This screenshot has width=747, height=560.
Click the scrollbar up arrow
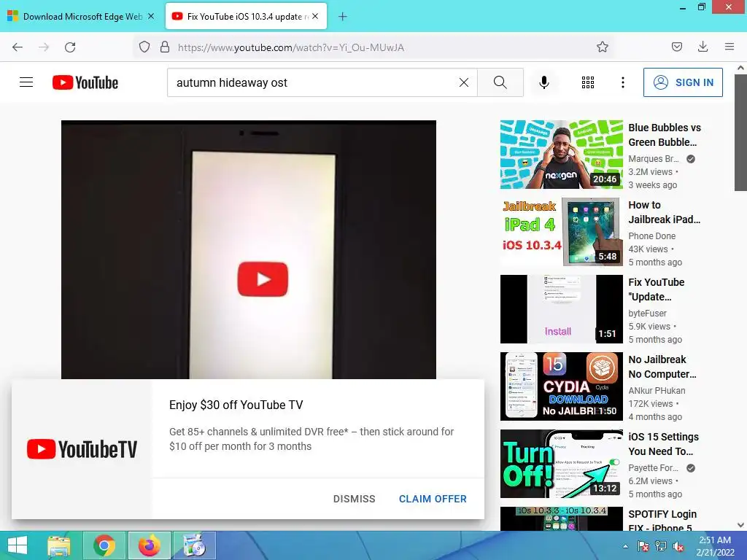click(x=740, y=68)
